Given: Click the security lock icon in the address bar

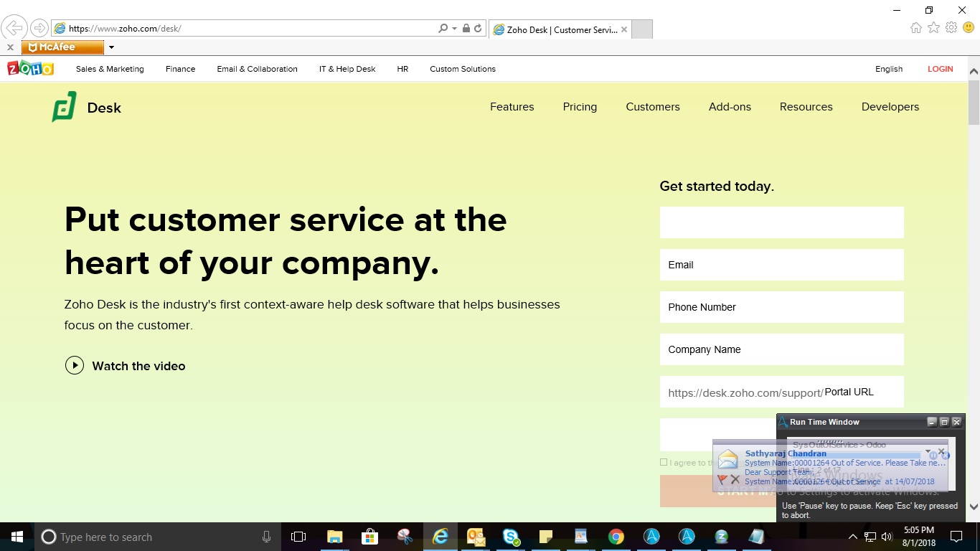Looking at the screenshot, I should [x=466, y=29].
